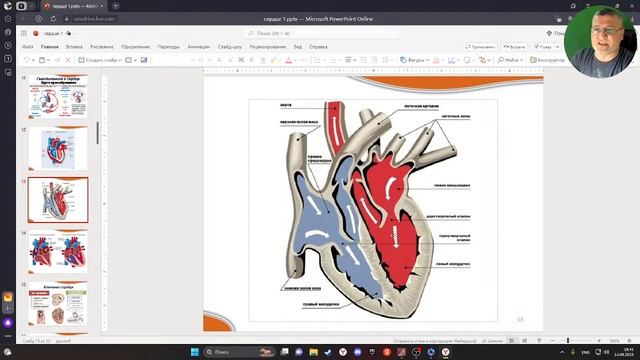This screenshot has width=640, height=360.
Task: Click the red font color A button
Action: (x=289, y=60)
